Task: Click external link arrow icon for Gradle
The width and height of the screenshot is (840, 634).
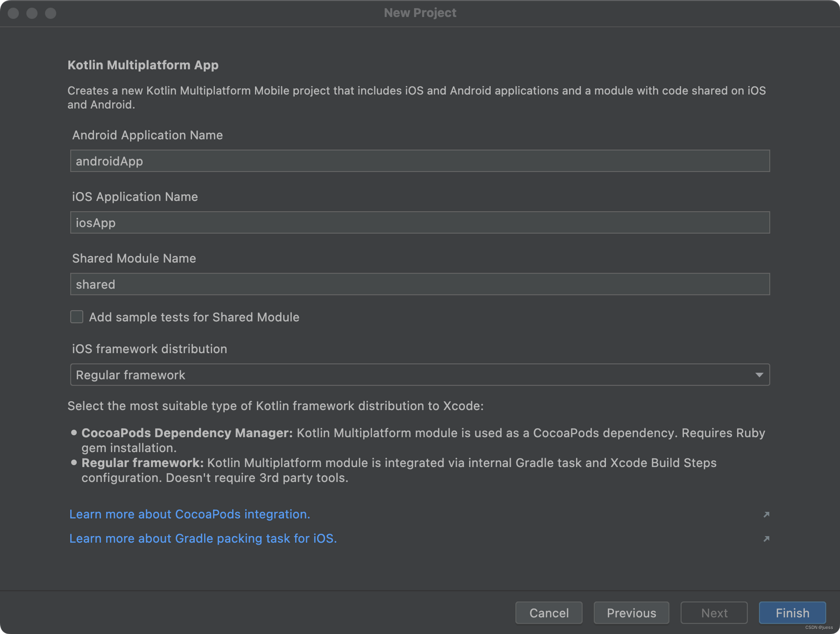Action: tap(766, 539)
